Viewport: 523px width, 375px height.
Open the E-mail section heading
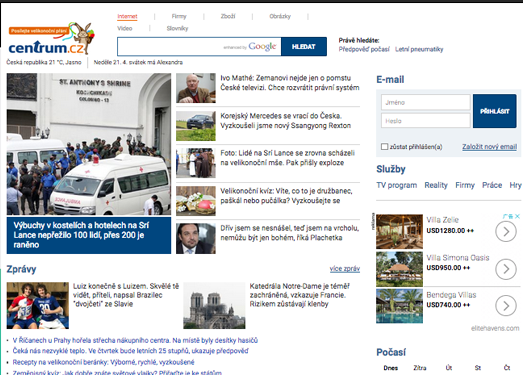pos(390,80)
